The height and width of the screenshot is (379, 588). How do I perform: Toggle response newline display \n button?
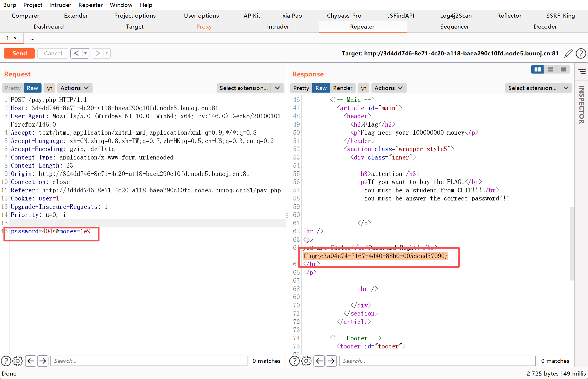point(363,88)
